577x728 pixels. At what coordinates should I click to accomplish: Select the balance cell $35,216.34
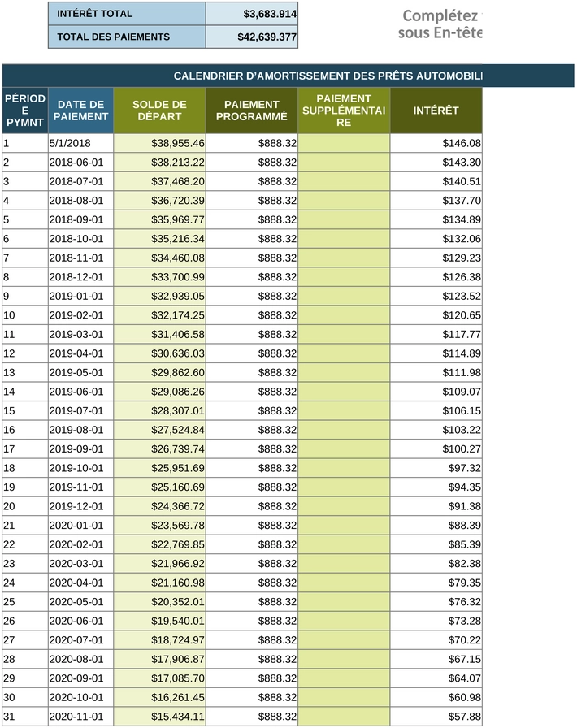click(159, 239)
